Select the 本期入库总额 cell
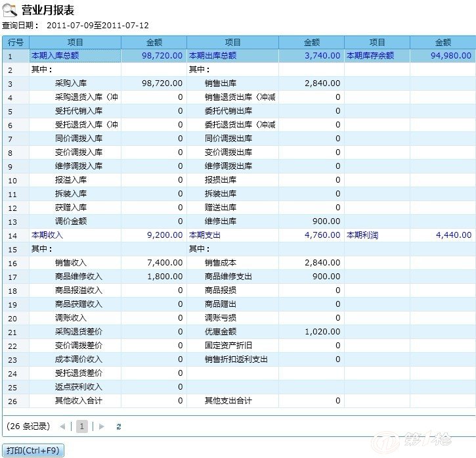The height and width of the screenshot is (458, 476). click(x=55, y=56)
